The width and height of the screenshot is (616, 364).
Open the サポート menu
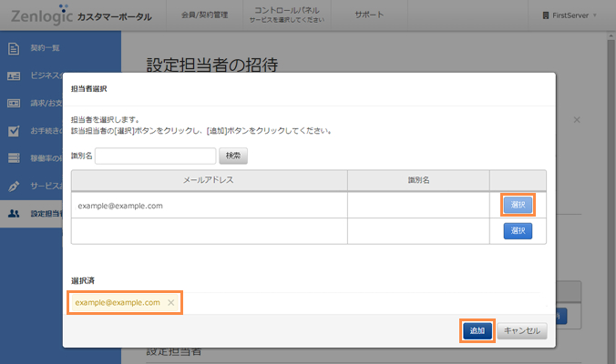pyautogui.click(x=369, y=15)
